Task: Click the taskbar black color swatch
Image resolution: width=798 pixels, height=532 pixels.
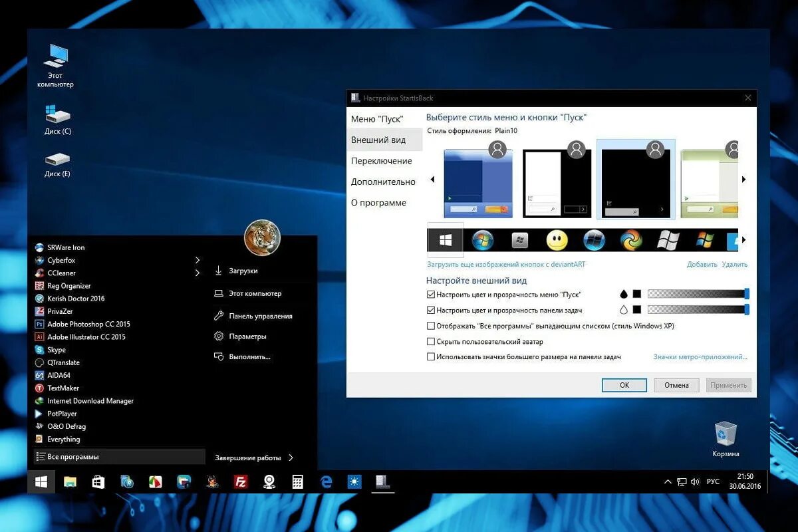Action: (x=637, y=310)
